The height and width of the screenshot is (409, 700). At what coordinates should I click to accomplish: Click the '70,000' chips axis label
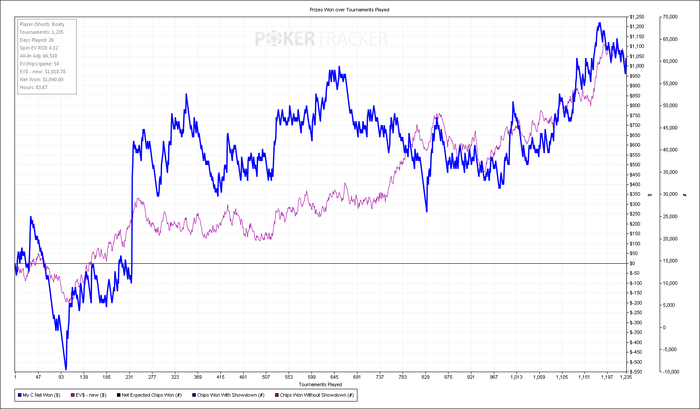(x=671, y=17)
